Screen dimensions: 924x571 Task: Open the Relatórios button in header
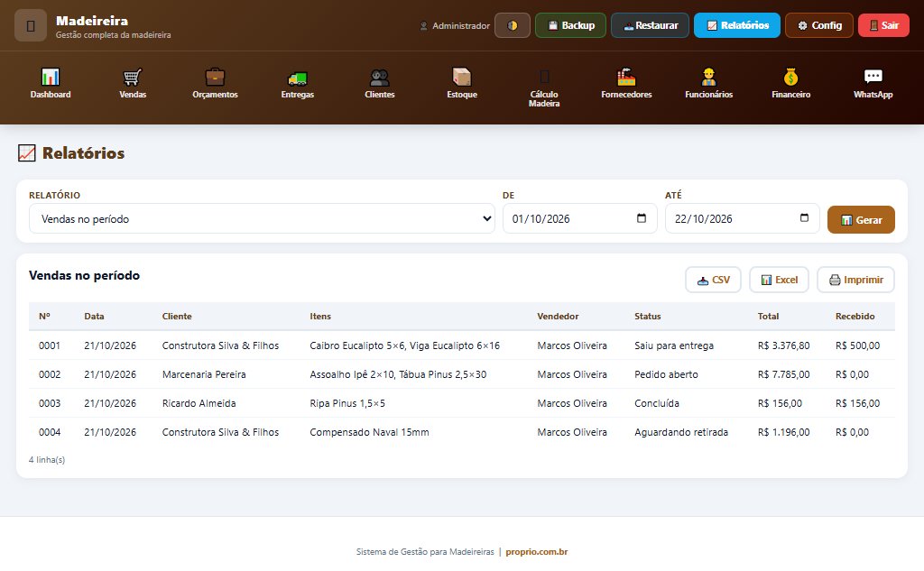click(737, 25)
